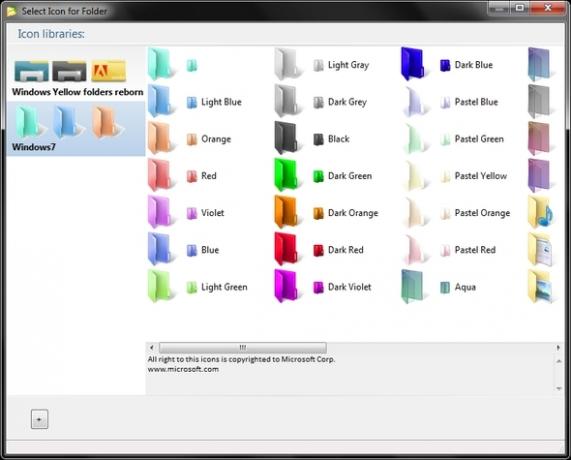Select the folder icon with music note
The image size is (571, 460).
540,213
